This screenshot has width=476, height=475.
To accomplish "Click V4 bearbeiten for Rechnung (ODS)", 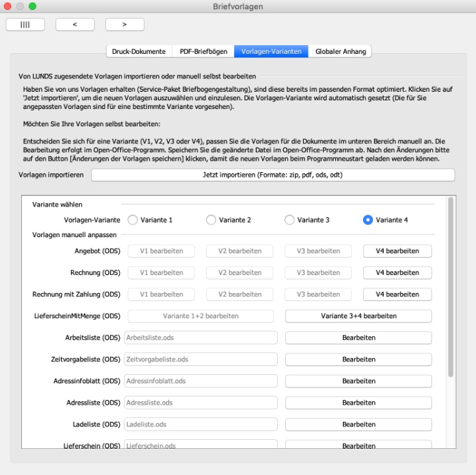I will click(398, 272).
